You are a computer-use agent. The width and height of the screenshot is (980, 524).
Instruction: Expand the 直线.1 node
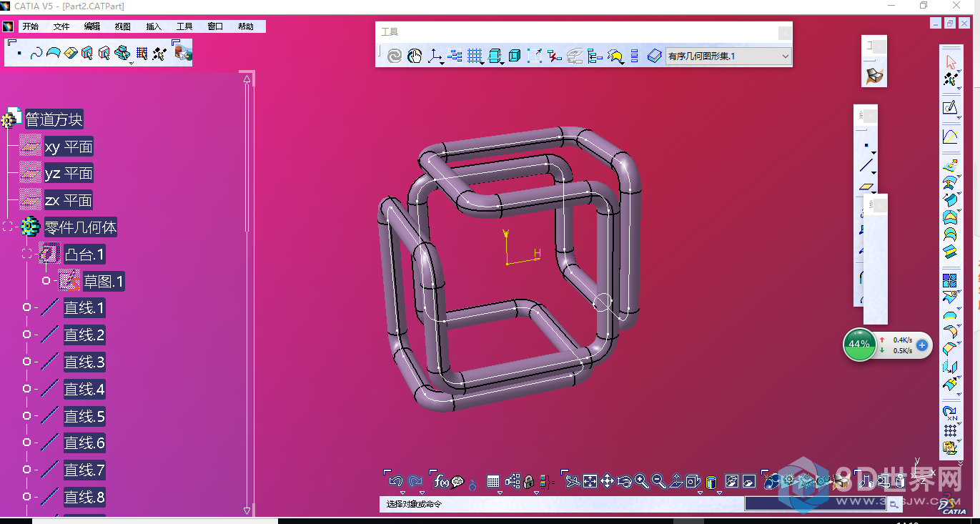pyautogui.click(x=27, y=307)
